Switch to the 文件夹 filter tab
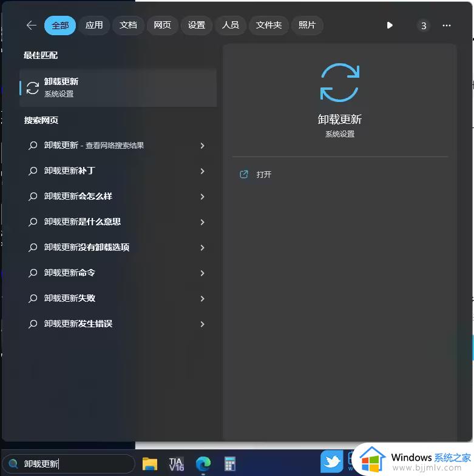This screenshot has height=476, width=474. coord(268,25)
